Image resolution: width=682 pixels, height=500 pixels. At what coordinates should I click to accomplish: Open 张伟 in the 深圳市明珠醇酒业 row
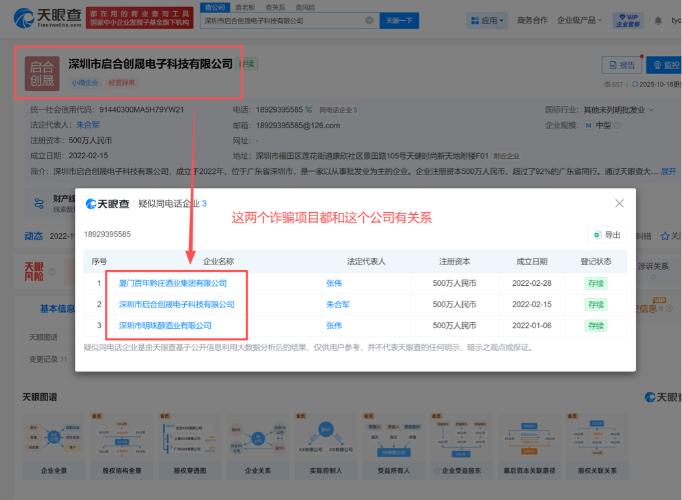point(334,325)
